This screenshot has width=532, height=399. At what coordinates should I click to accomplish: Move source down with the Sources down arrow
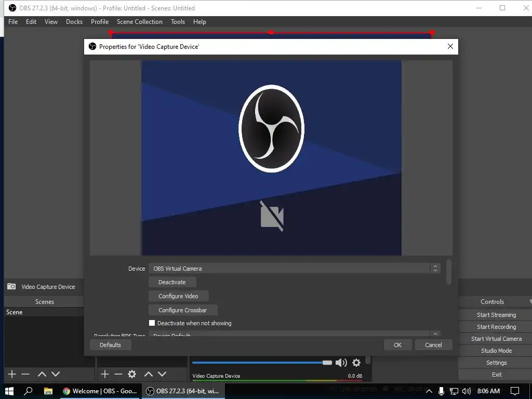tap(162, 374)
